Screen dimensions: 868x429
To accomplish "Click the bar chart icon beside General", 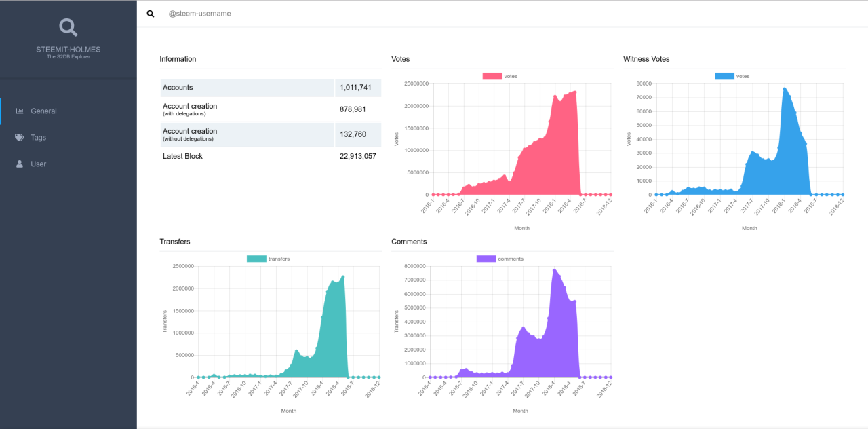I will [x=20, y=111].
